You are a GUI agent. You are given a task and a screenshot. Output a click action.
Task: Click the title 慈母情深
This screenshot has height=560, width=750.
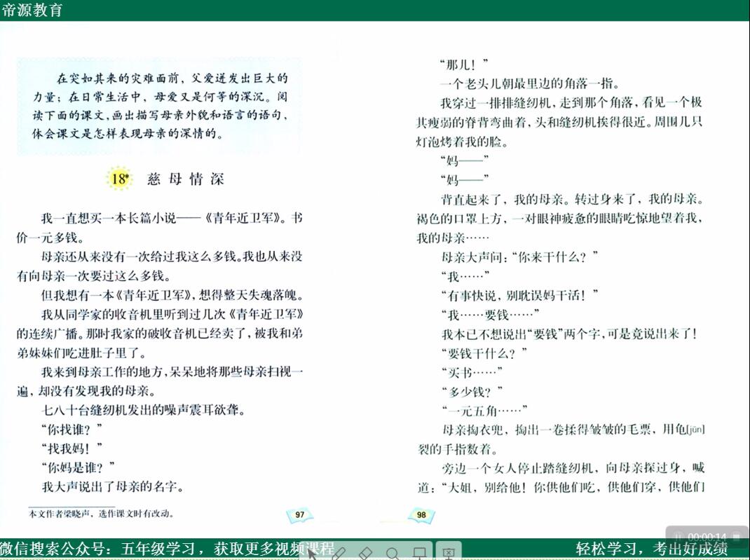(186, 179)
